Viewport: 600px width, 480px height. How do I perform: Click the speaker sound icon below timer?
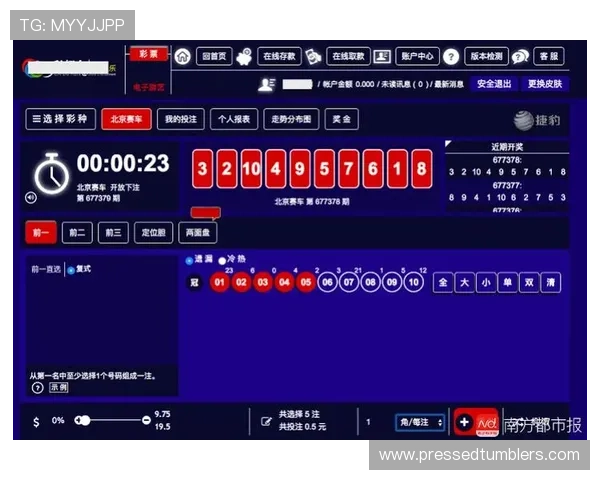[31, 198]
